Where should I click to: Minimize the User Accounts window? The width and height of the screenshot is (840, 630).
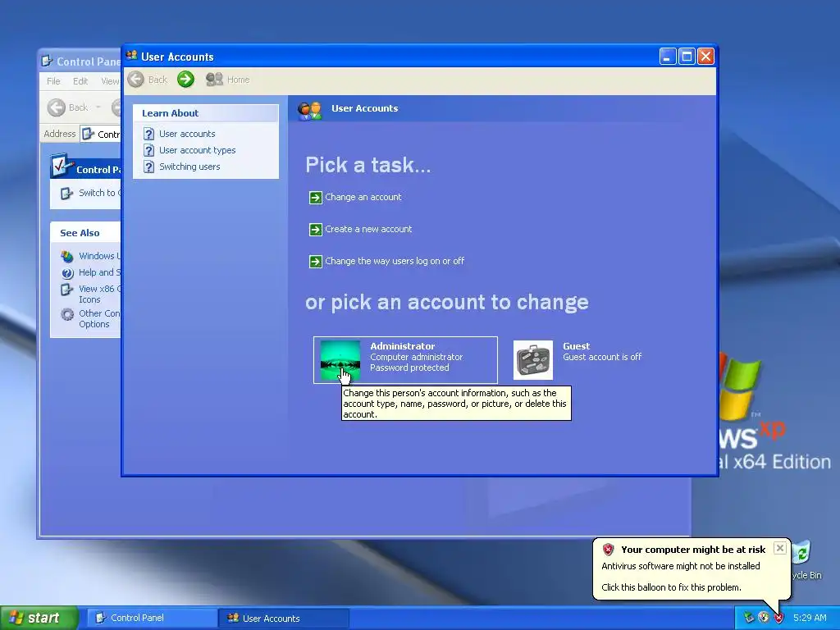668,57
